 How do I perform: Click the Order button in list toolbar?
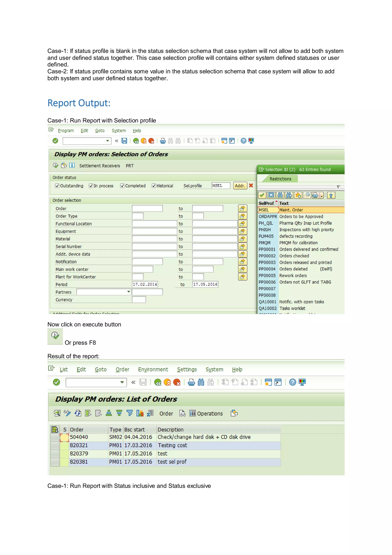coord(166,414)
